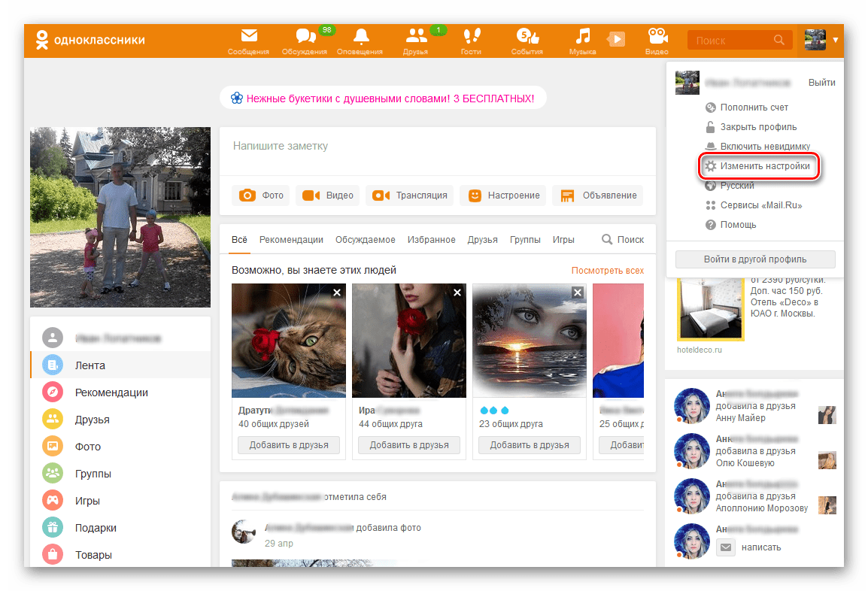Open Обсуждения chat bubbles icon
Screen dimensions: 868x591
tap(305, 36)
